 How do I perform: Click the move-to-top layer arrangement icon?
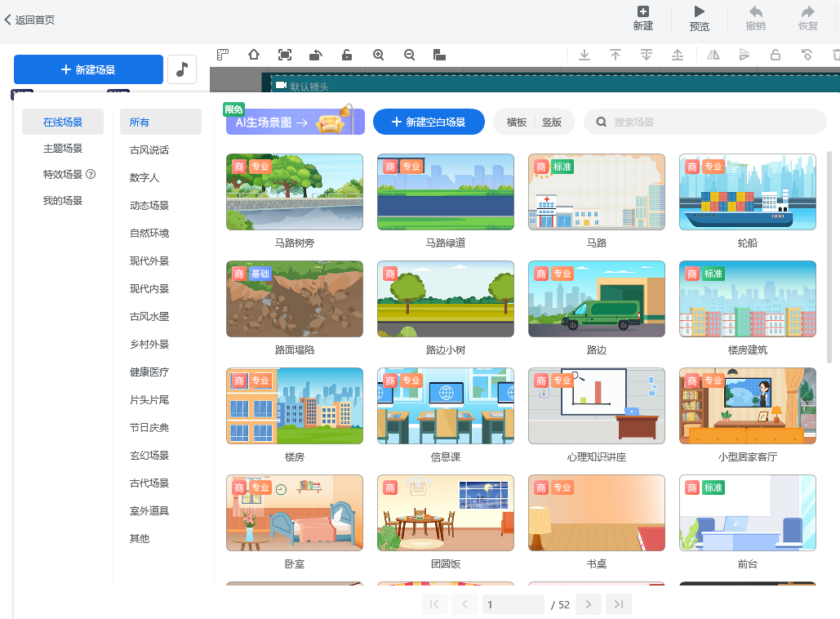(x=616, y=55)
